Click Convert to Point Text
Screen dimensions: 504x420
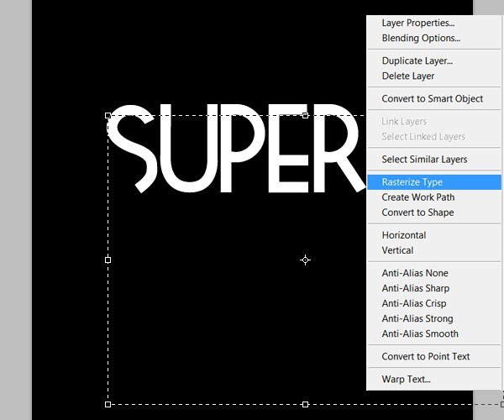426,356
